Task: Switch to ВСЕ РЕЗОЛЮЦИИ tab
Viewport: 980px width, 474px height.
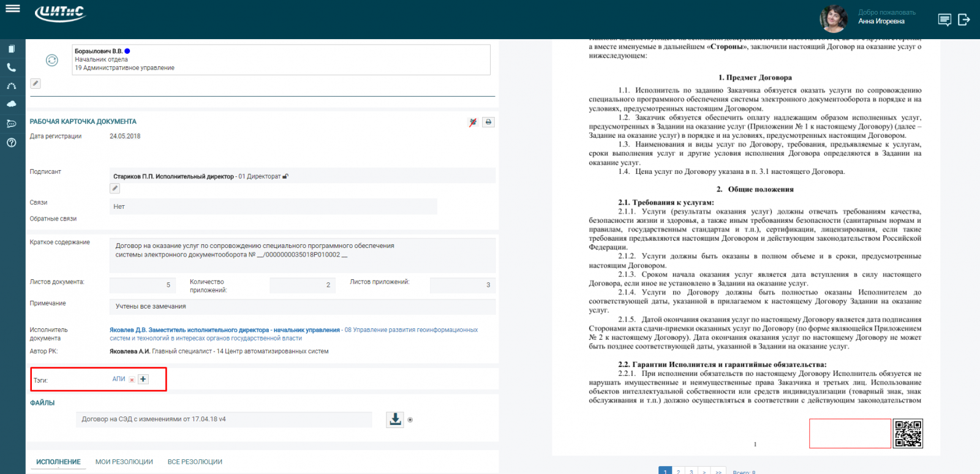Action: [195, 462]
